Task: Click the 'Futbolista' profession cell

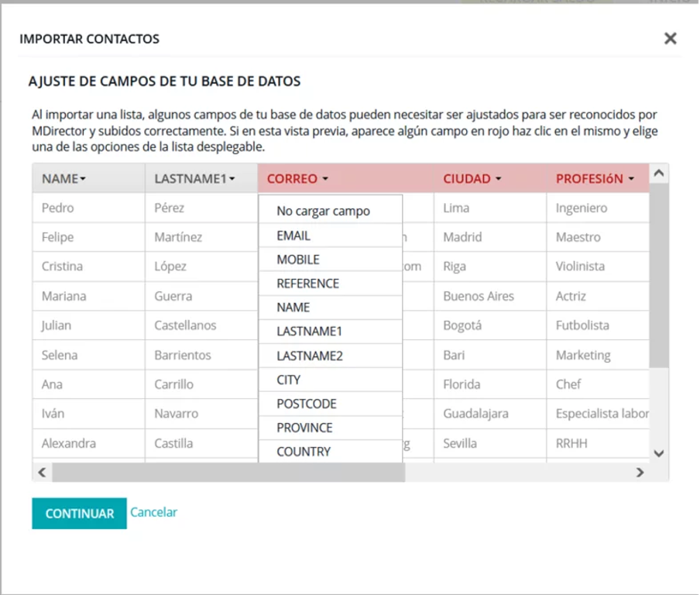Action: (x=598, y=325)
